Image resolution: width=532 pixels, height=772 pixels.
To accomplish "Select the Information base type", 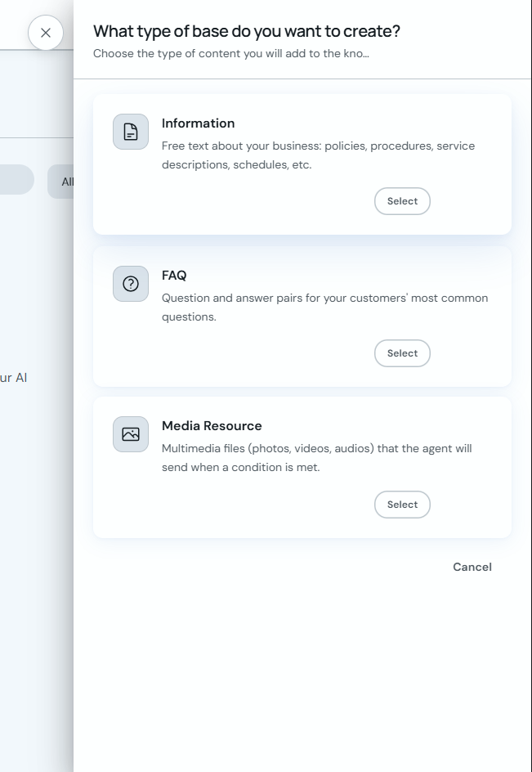I will [402, 201].
